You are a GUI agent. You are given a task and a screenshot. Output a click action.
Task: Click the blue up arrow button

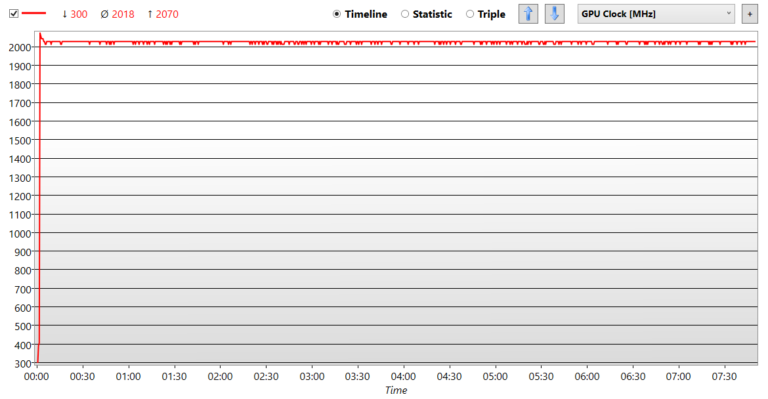point(528,14)
